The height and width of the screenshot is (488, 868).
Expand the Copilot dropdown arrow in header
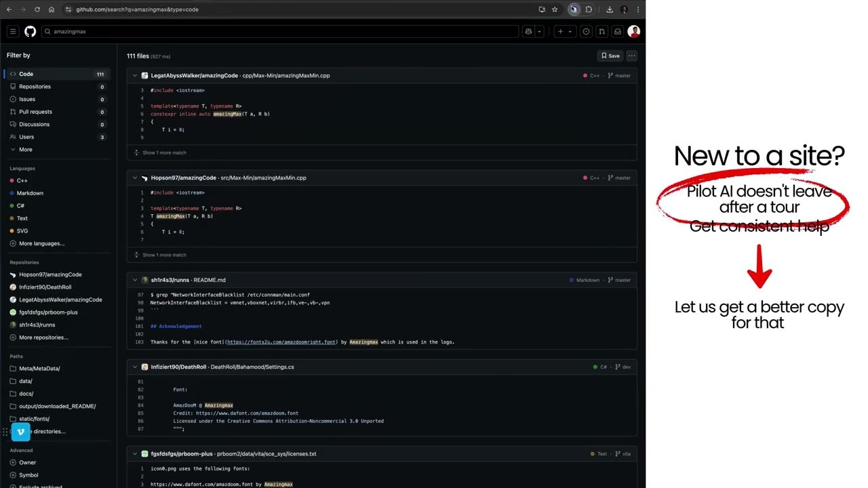point(540,31)
